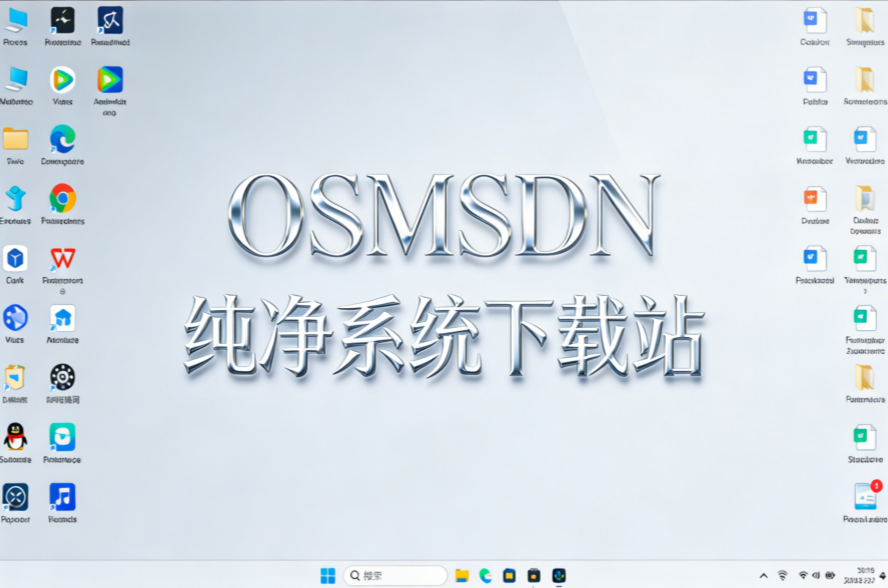
Task: Select the blue document labeled Veraroalitro
Action: tap(865, 139)
